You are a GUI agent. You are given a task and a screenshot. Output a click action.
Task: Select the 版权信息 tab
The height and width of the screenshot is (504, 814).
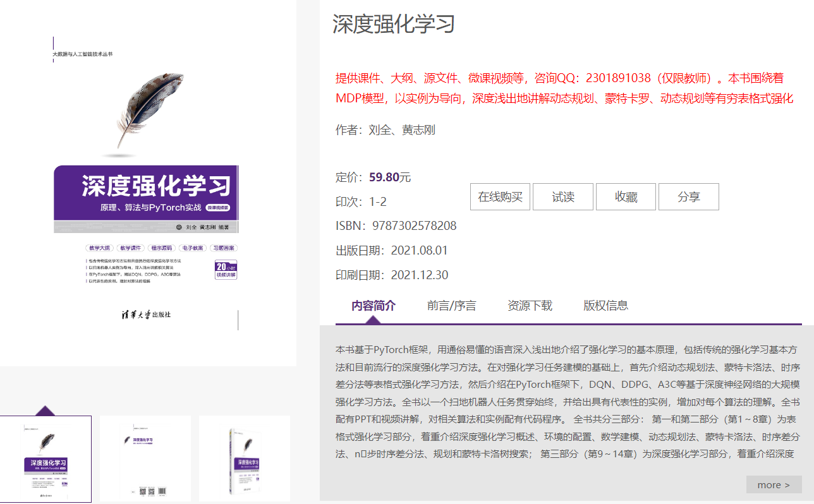click(x=605, y=306)
